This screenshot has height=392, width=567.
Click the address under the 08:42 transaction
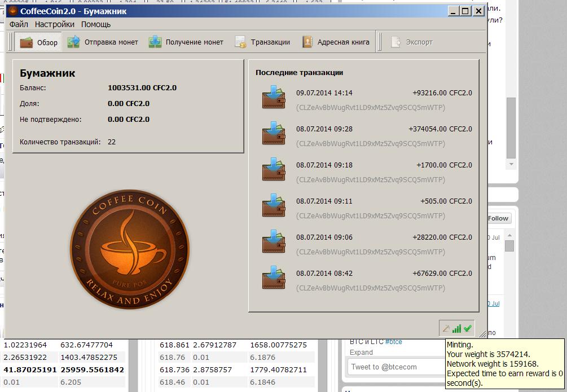point(371,288)
